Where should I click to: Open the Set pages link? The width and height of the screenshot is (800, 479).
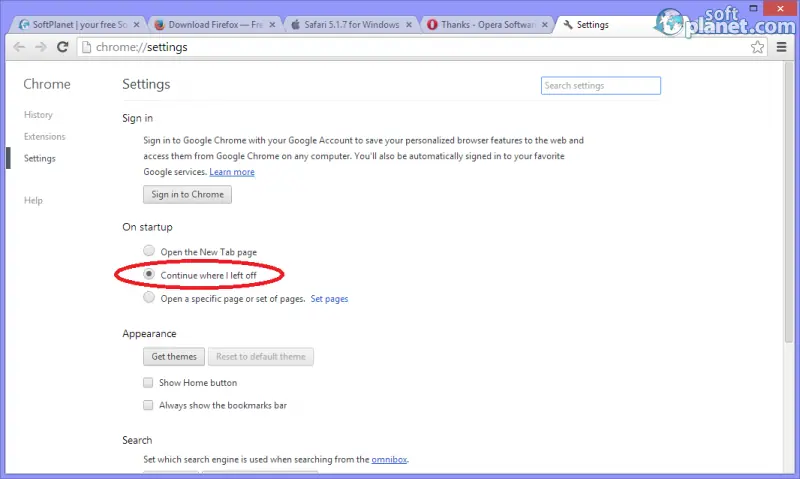[x=329, y=299]
